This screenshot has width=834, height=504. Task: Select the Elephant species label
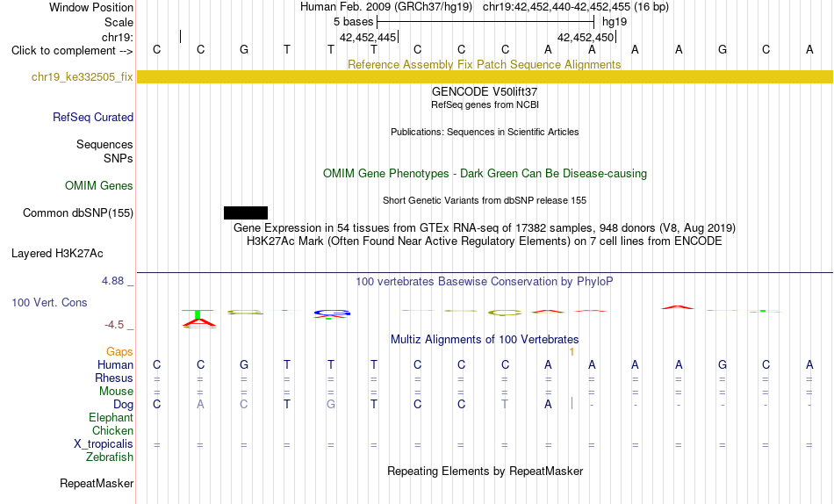pyautogui.click(x=111, y=417)
